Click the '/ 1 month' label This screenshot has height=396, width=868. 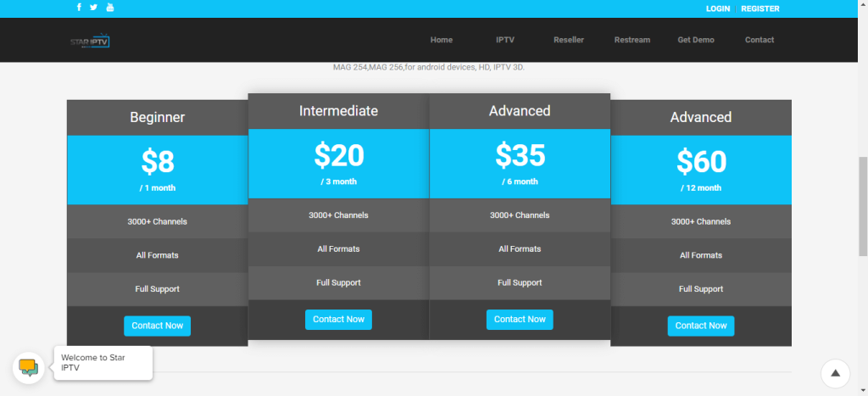tap(157, 188)
